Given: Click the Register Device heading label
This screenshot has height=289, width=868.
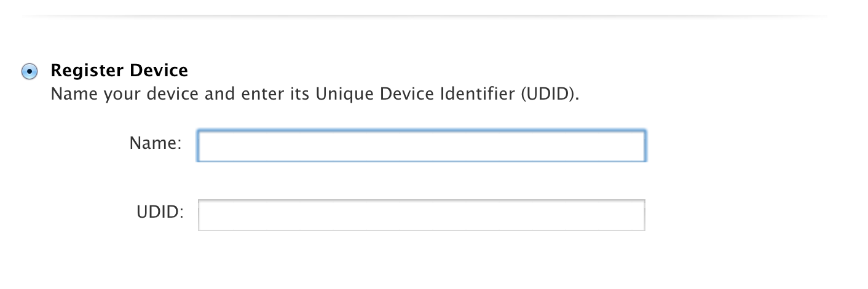Looking at the screenshot, I should [x=119, y=71].
